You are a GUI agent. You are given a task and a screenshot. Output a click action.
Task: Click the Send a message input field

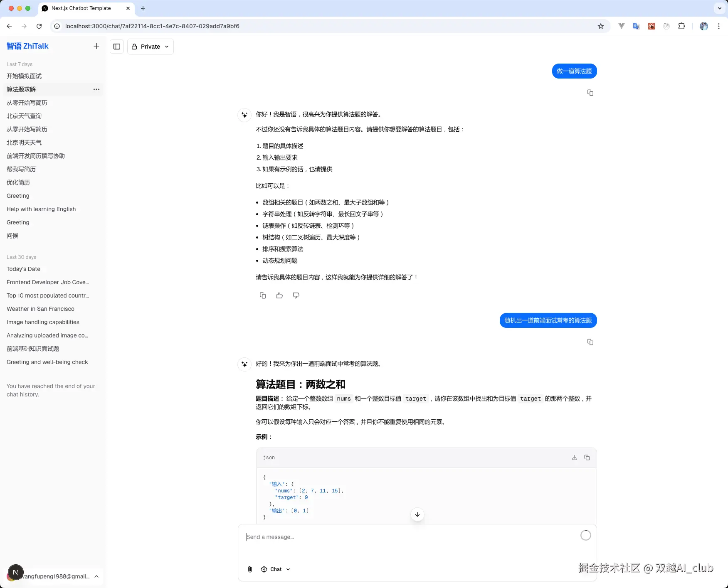(x=374, y=536)
